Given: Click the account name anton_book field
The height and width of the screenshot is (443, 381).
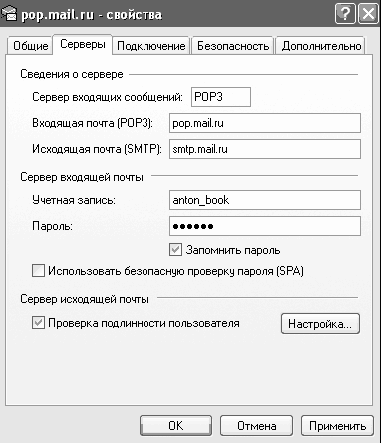Looking at the screenshot, I should (x=265, y=200).
